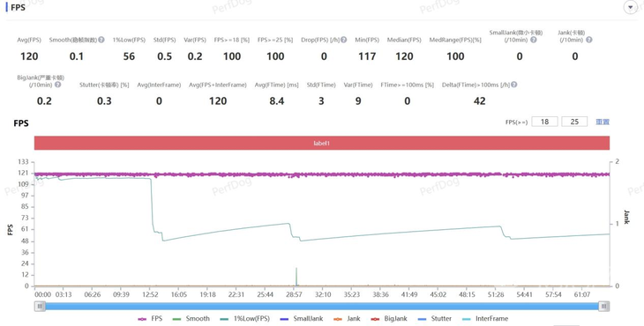Open help icon next to Smooth metric
Screen dimensions: 644x326
point(101,40)
